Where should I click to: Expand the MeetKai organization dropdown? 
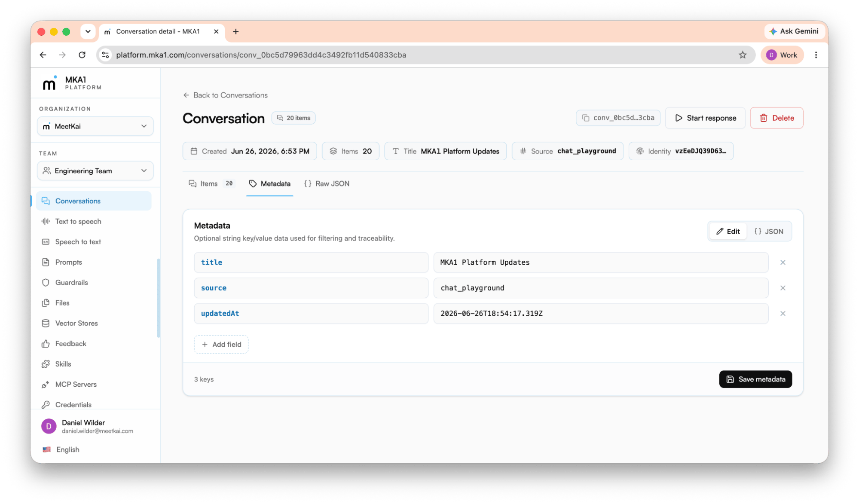[95, 126]
